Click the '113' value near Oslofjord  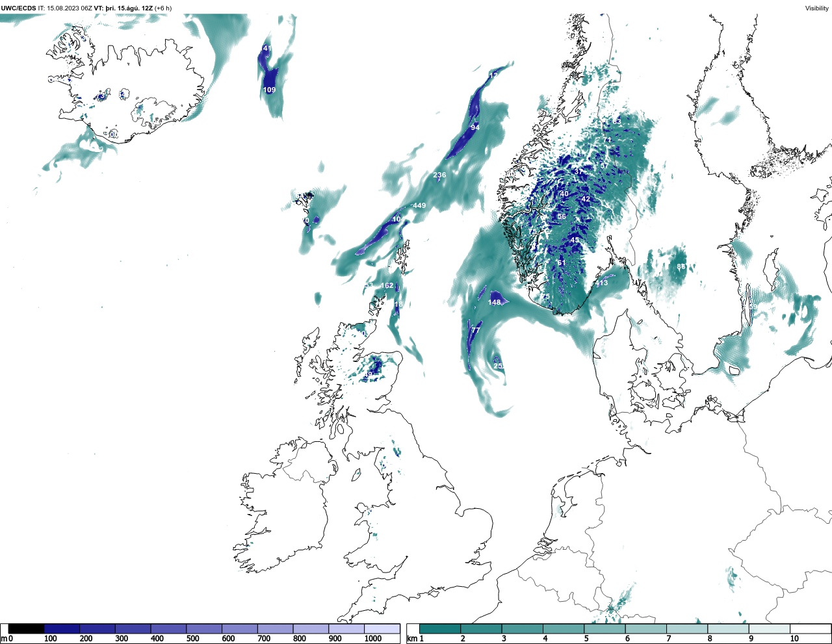pyautogui.click(x=602, y=283)
